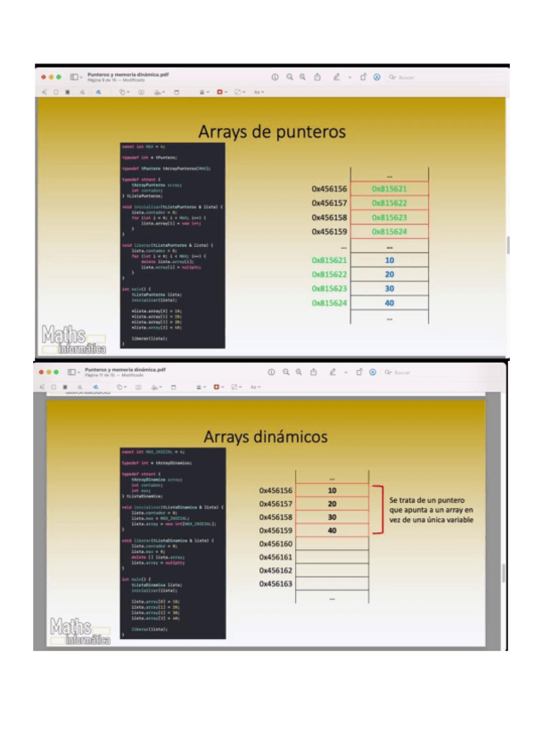Click the vertical scrollbar of Arrays dinámicos window
This screenshot has width=534, height=756.
pos(504,573)
